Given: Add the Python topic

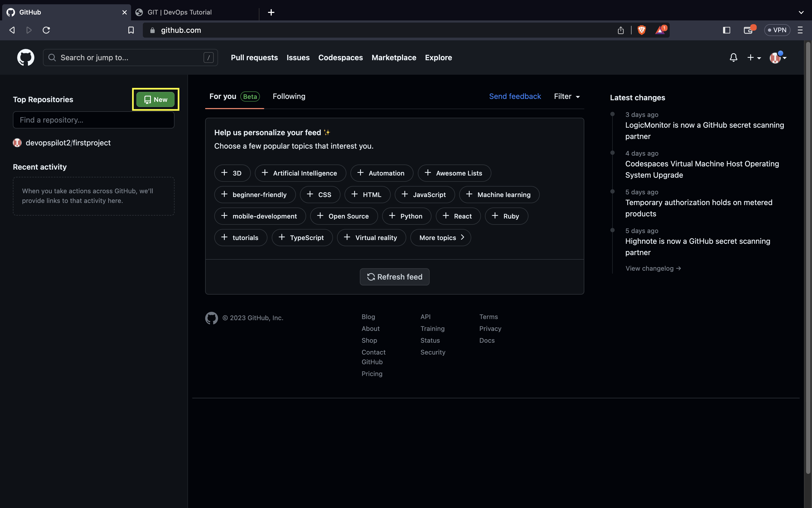Looking at the screenshot, I should 407,216.
